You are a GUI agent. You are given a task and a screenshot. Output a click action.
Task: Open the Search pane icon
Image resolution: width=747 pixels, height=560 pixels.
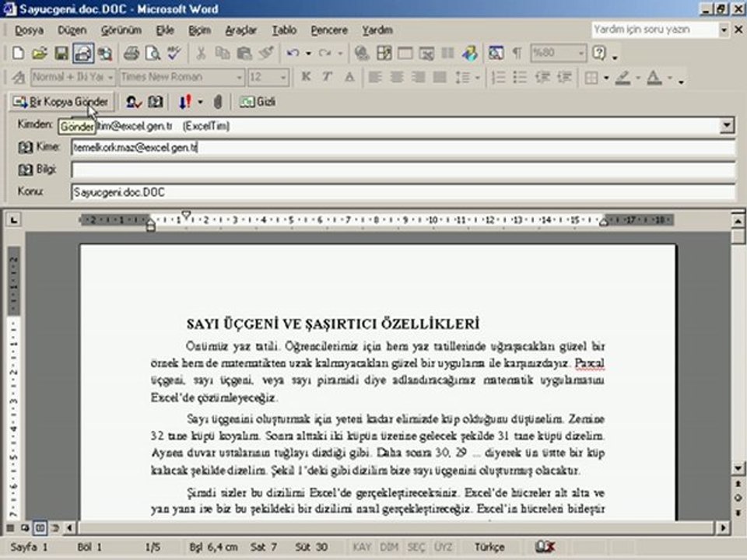pyautogui.click(x=105, y=53)
